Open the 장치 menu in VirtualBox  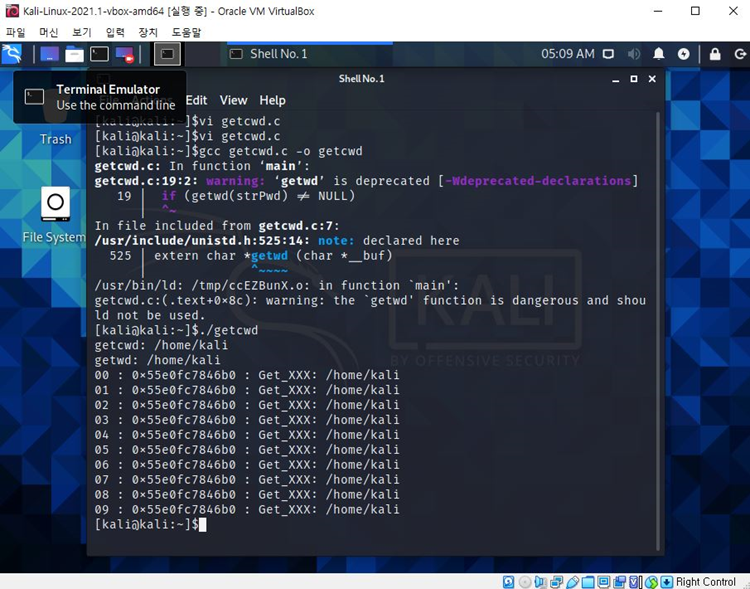click(148, 32)
